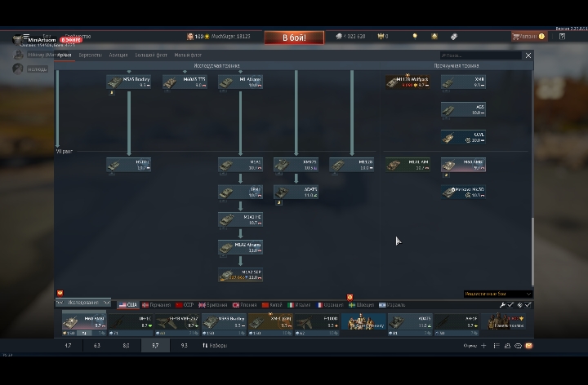Open the Наборы presets button
The height and width of the screenshot is (385, 588).
click(215, 345)
